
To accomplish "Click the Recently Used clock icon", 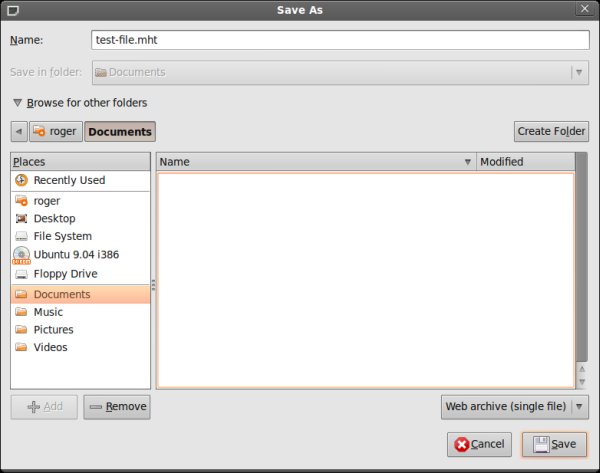I will coord(21,180).
